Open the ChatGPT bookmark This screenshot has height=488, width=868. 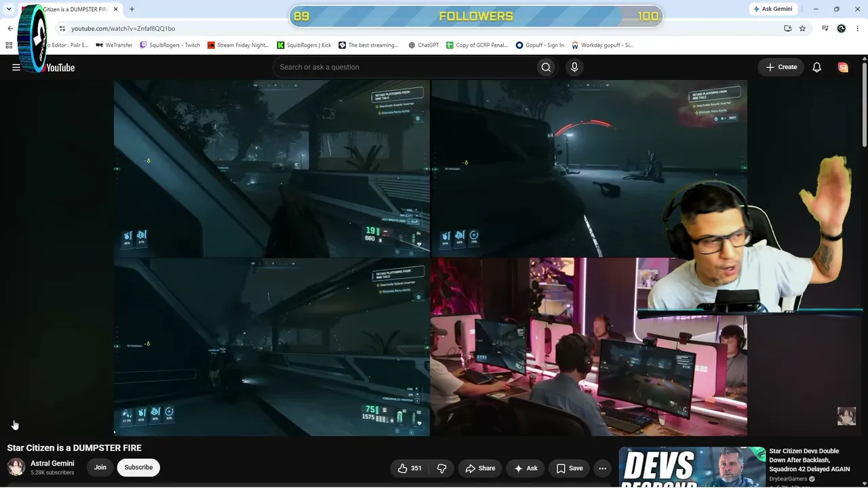click(x=423, y=45)
